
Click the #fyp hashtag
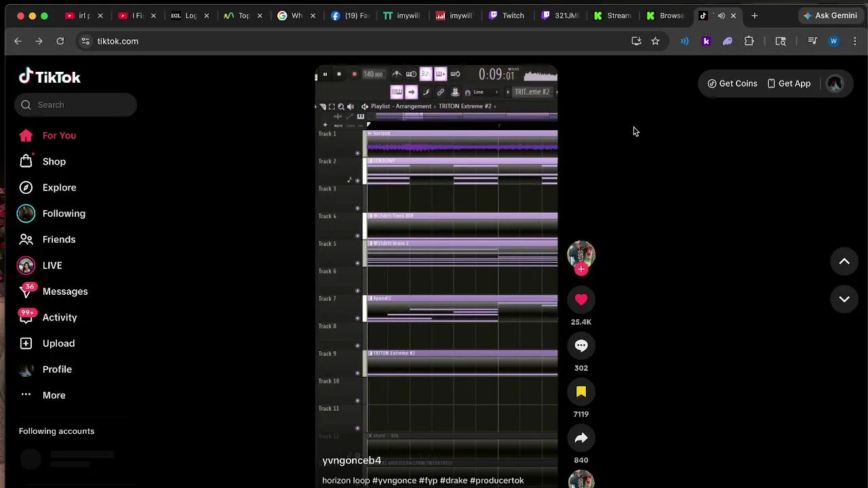(428, 481)
